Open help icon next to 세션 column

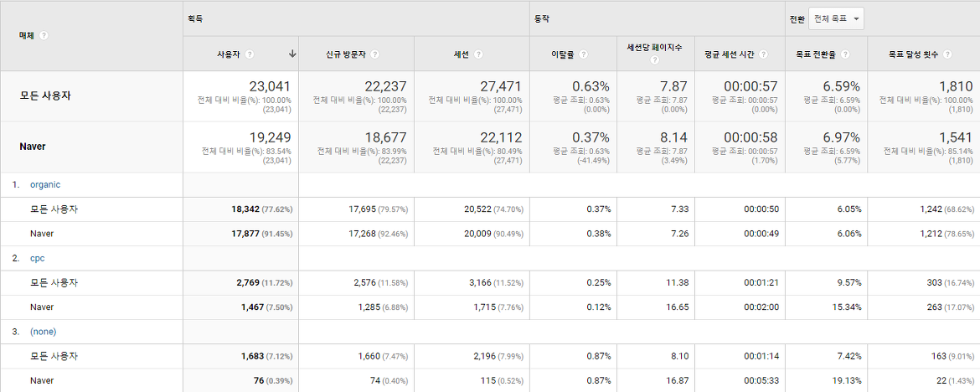click(479, 54)
